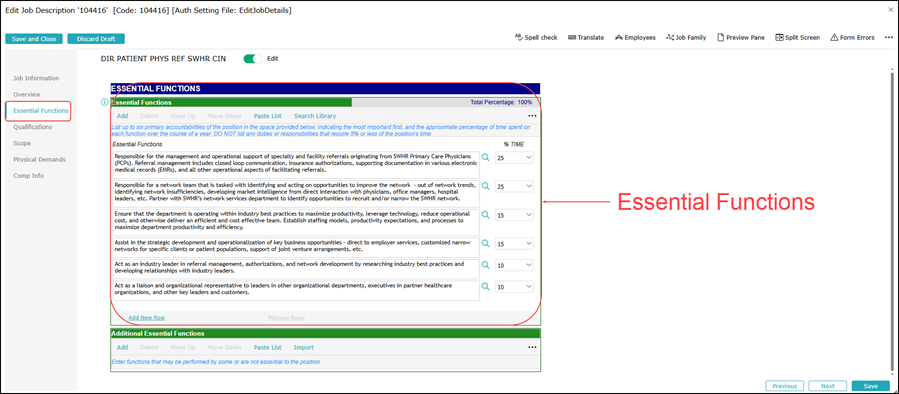
Task: Open % TIME dropdown for strategic development row
Action: tap(514, 244)
